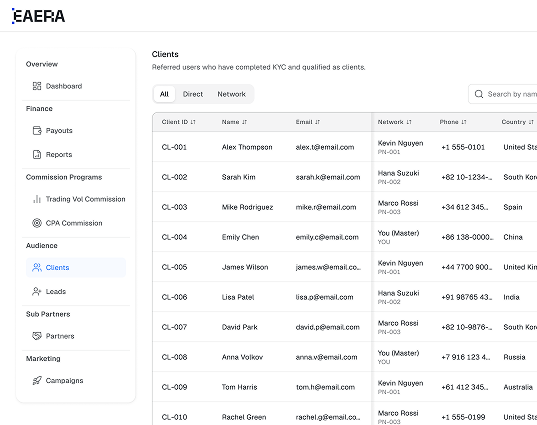Viewport: 537px width, 425px height.
Task: Sort by the Network column header
Action: tap(395, 122)
